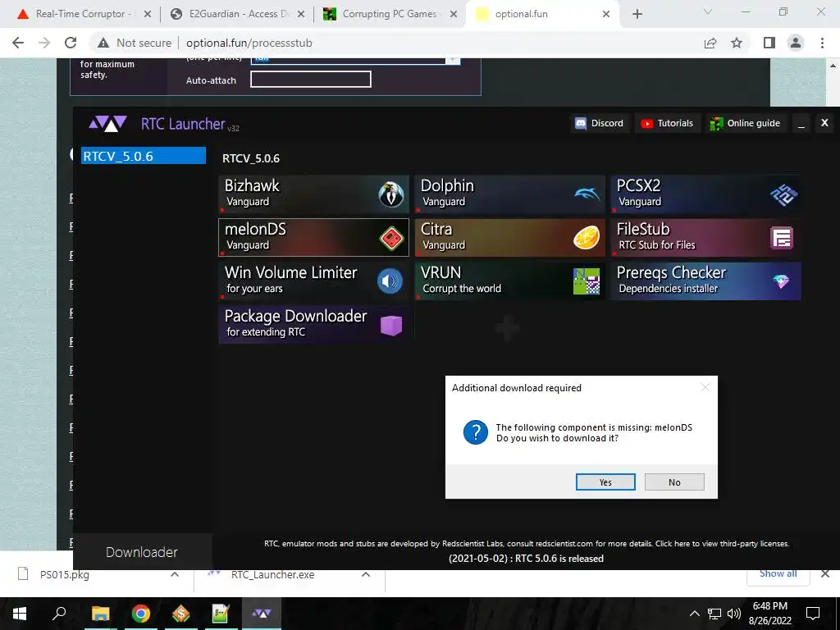
Task: Open network icon in system tray
Action: pos(714,614)
